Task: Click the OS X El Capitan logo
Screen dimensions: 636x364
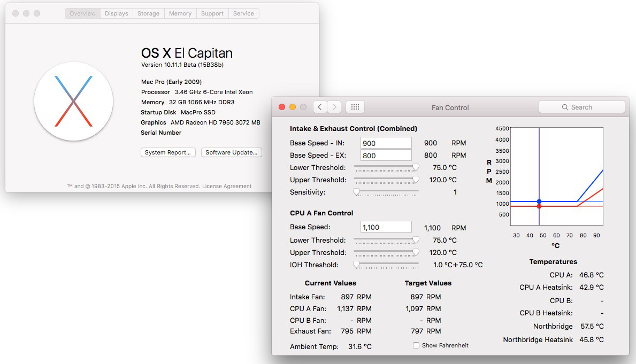Action: coord(73,102)
